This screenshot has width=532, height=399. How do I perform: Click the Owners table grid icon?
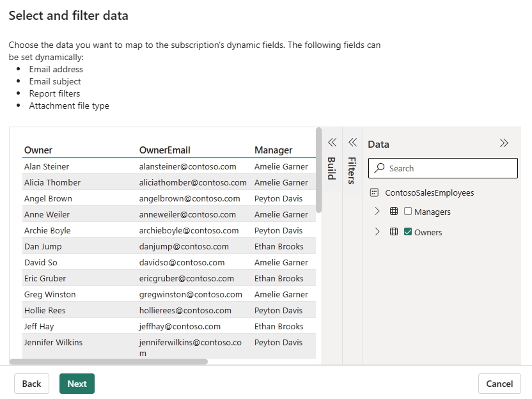click(394, 231)
